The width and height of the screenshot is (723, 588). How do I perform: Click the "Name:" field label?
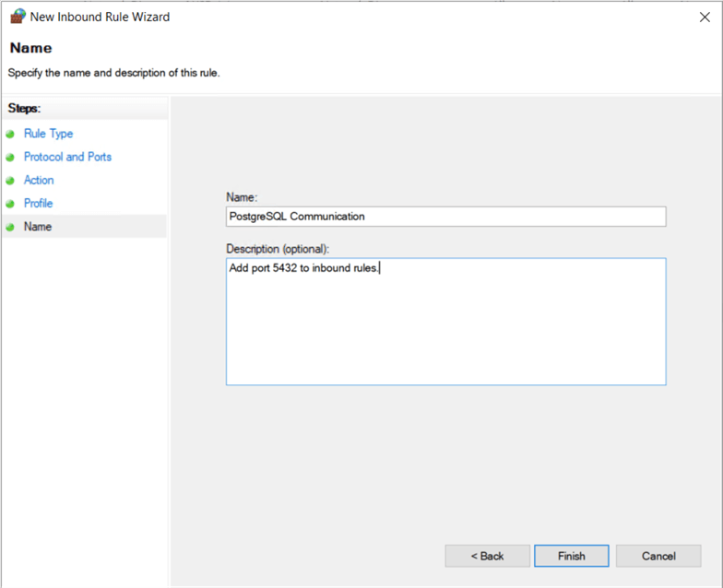pos(242,196)
